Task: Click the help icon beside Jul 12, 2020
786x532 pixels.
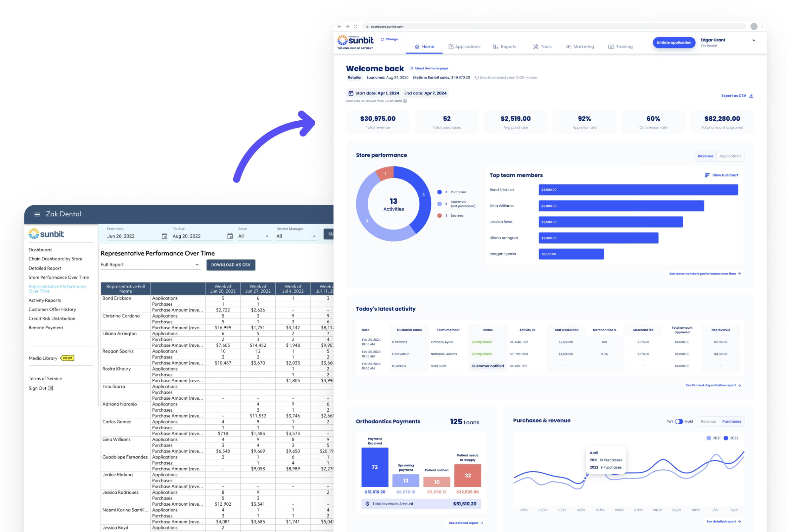Action: click(405, 101)
